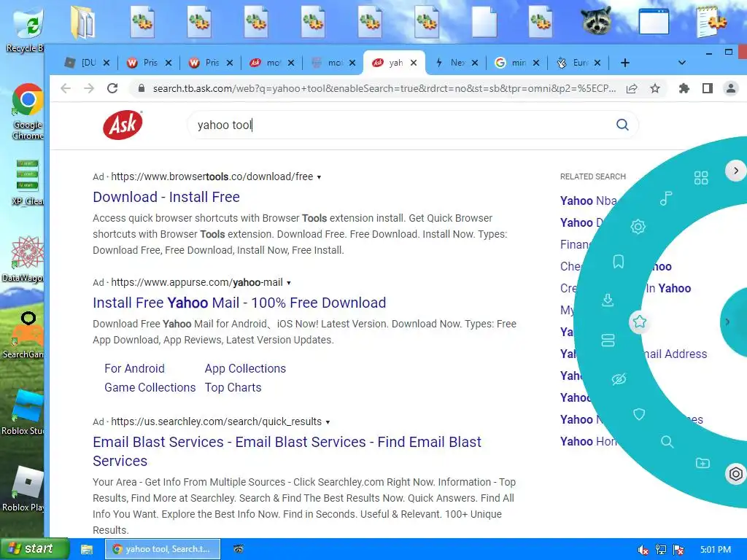Open the Download - Install Free link
The image size is (747, 560).
click(166, 197)
